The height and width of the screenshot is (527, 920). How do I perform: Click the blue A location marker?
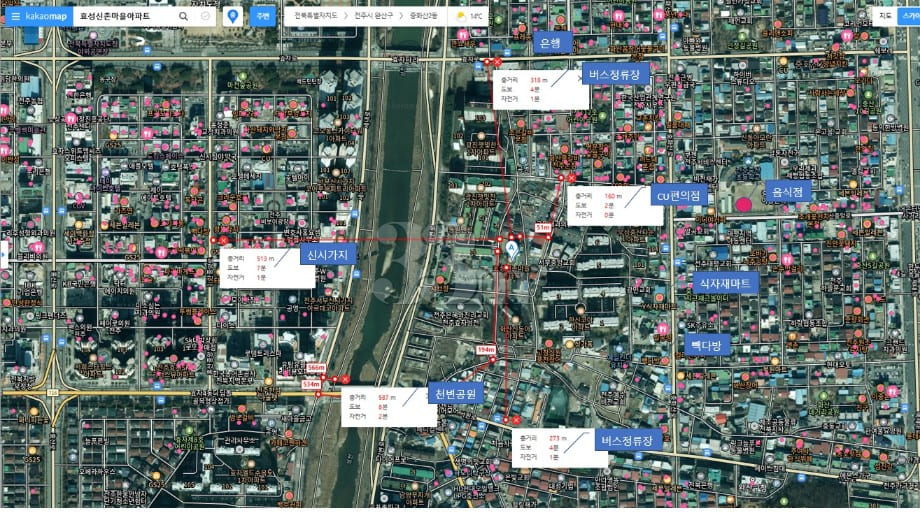[512, 251]
